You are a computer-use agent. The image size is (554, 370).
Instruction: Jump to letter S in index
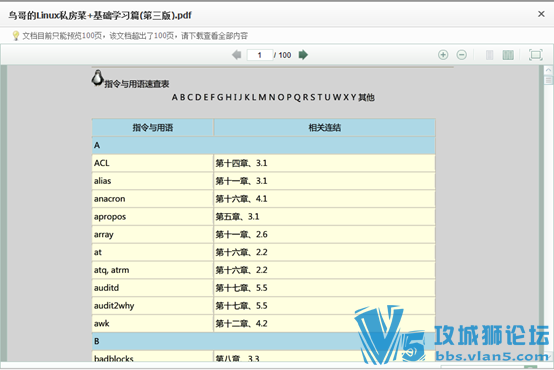coord(312,97)
